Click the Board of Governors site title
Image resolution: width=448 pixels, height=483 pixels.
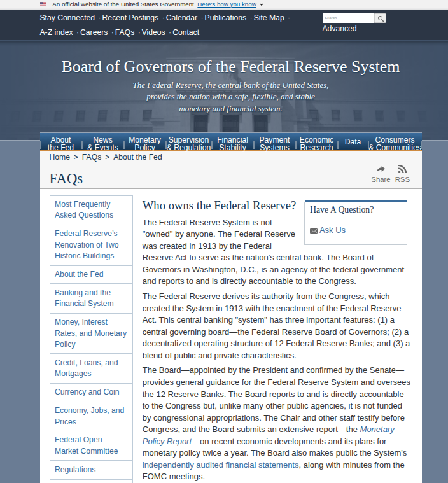230,67
